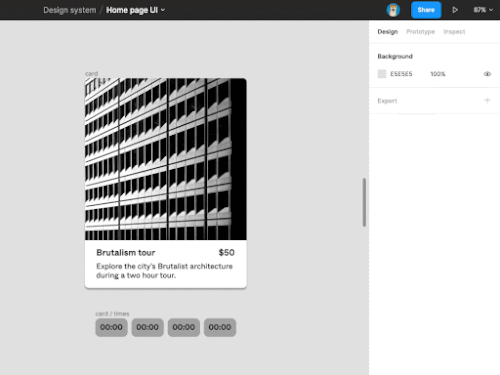Select the Brutalism tour title text

[x=126, y=253]
